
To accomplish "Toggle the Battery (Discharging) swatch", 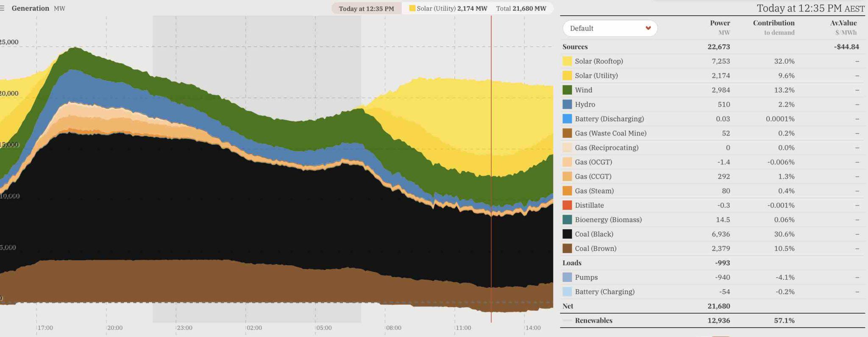I will pos(567,119).
